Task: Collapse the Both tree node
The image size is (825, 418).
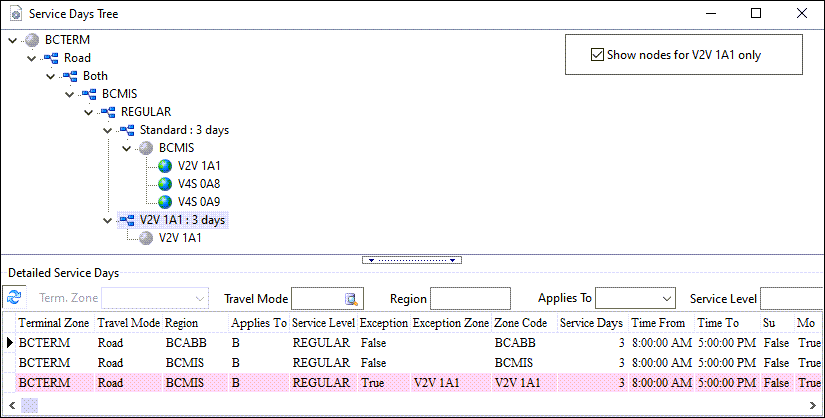Action: [x=50, y=76]
